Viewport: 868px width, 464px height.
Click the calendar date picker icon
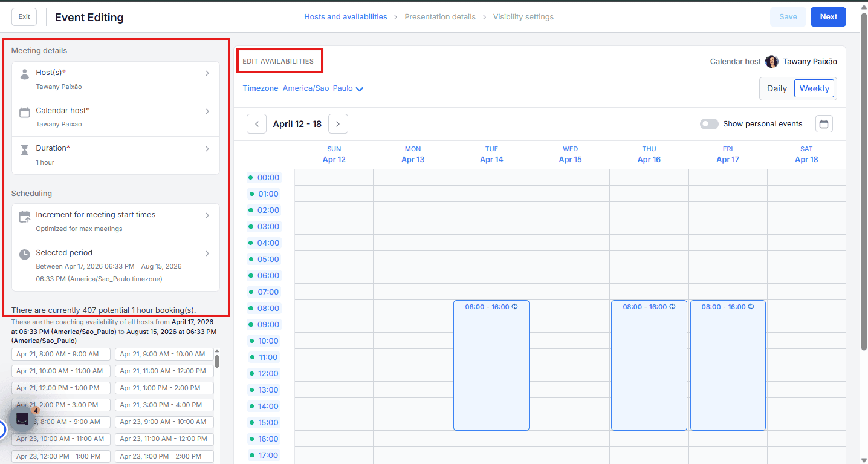824,124
